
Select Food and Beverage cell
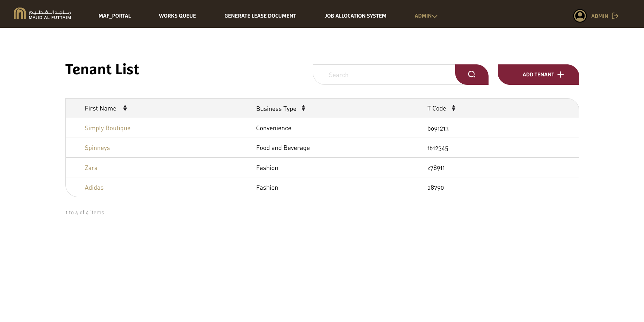tap(283, 148)
